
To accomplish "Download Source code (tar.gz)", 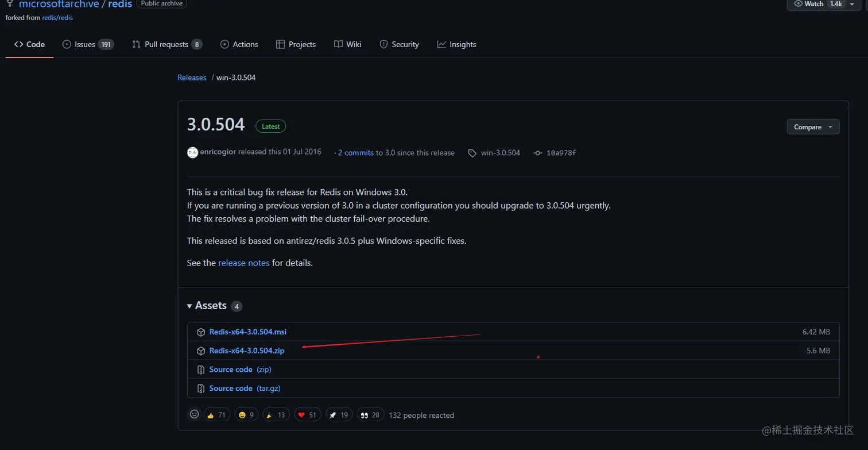I will pyautogui.click(x=245, y=389).
